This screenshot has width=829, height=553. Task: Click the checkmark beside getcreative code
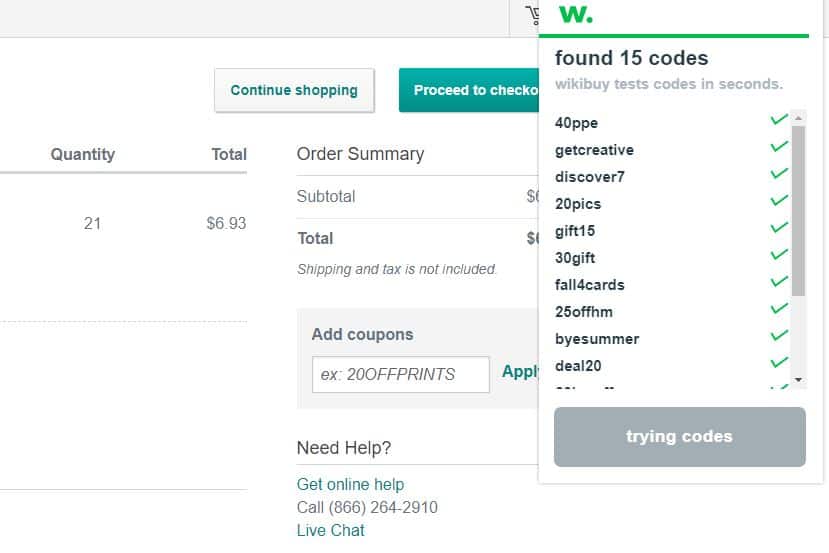[x=779, y=146]
